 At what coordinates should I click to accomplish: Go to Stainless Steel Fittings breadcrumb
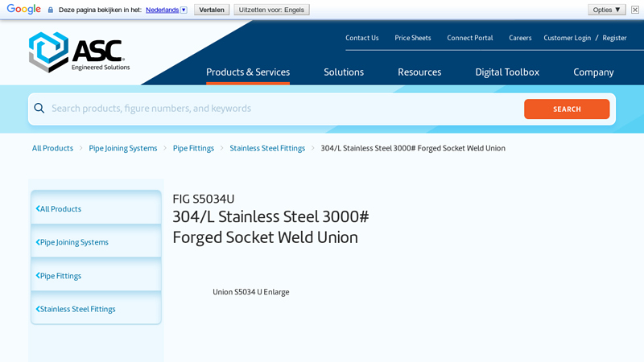[267, 148]
